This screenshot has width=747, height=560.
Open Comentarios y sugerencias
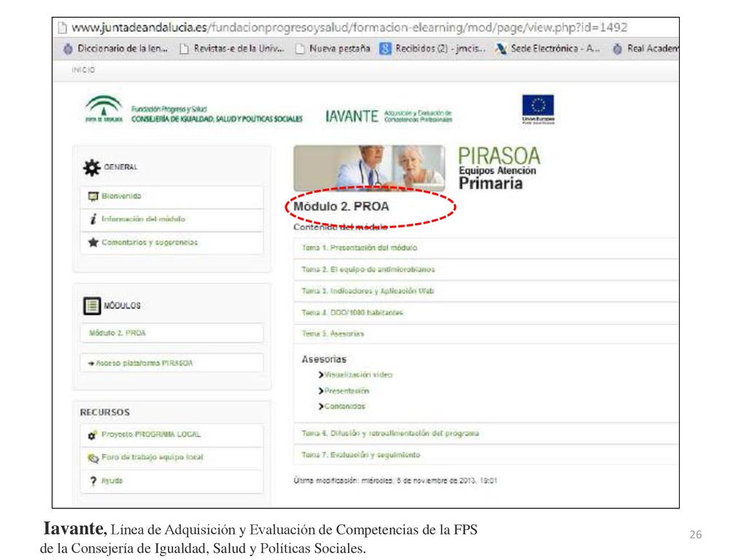tap(171, 243)
